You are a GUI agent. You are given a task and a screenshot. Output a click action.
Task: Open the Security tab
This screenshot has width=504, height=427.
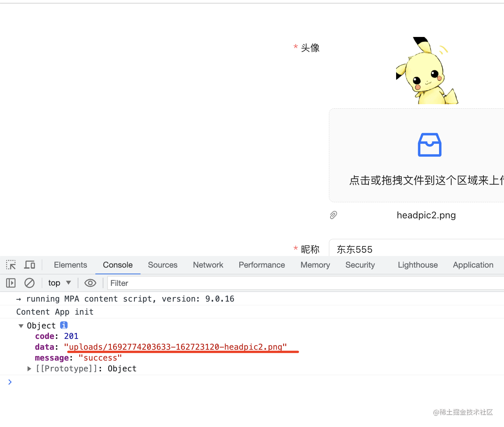tap(360, 265)
